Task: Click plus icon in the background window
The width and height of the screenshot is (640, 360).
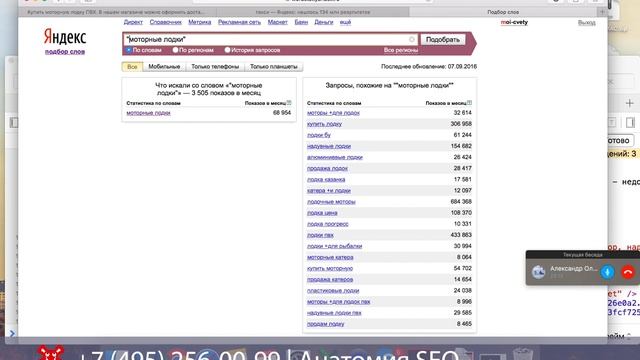Action: [629, 103]
